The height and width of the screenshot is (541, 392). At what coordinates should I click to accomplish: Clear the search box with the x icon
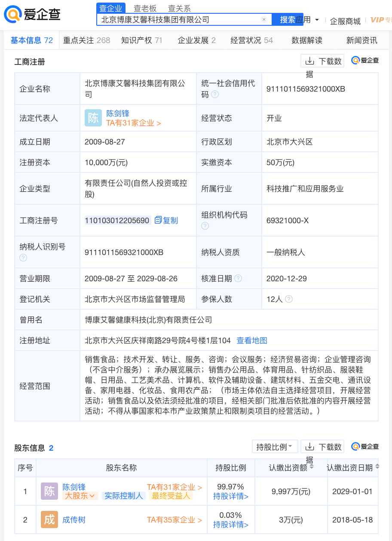point(264,19)
